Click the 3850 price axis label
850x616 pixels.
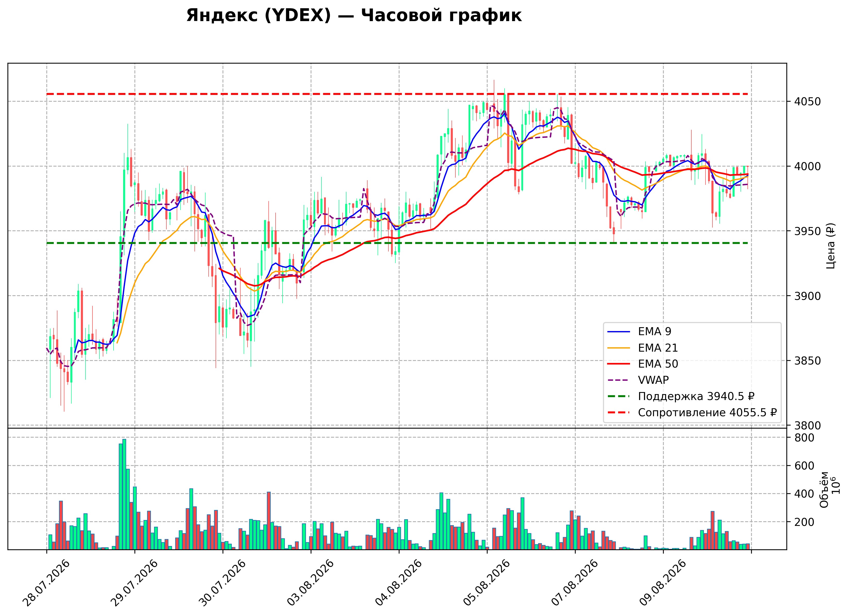pos(808,361)
